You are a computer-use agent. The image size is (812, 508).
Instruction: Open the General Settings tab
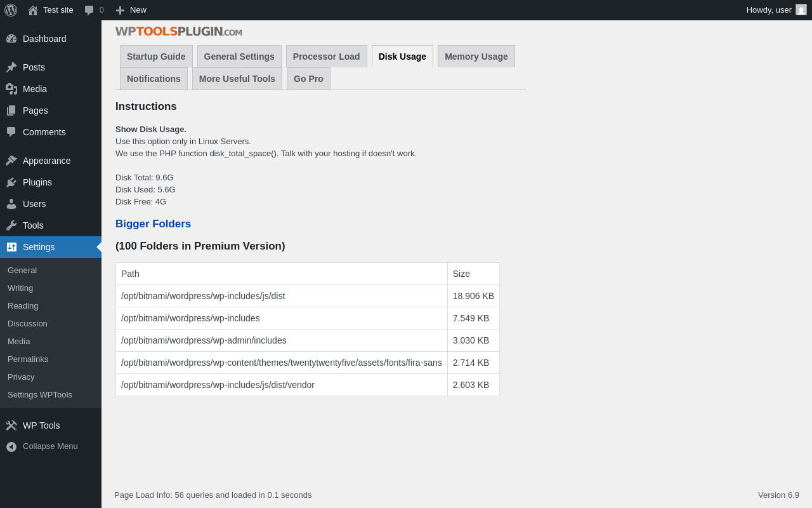(239, 57)
